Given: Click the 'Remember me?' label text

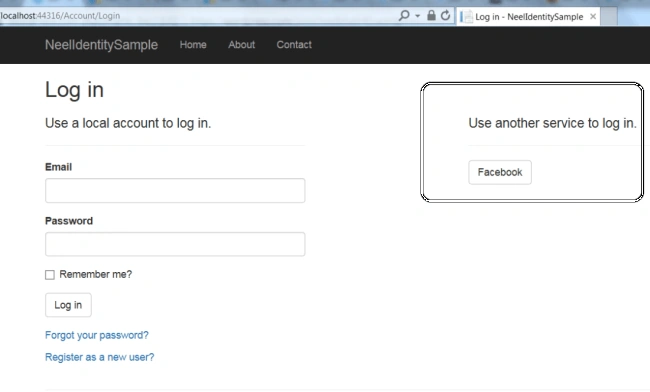Looking at the screenshot, I should [x=96, y=274].
